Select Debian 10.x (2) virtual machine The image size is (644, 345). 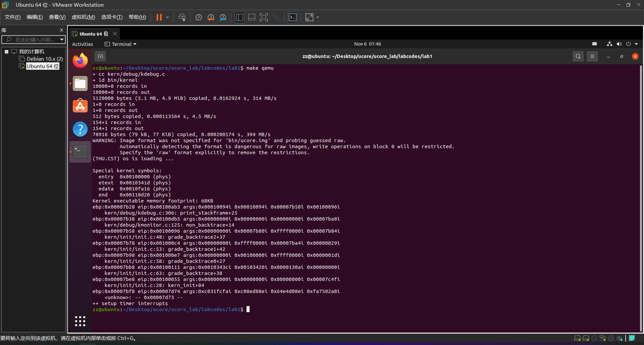(45, 59)
